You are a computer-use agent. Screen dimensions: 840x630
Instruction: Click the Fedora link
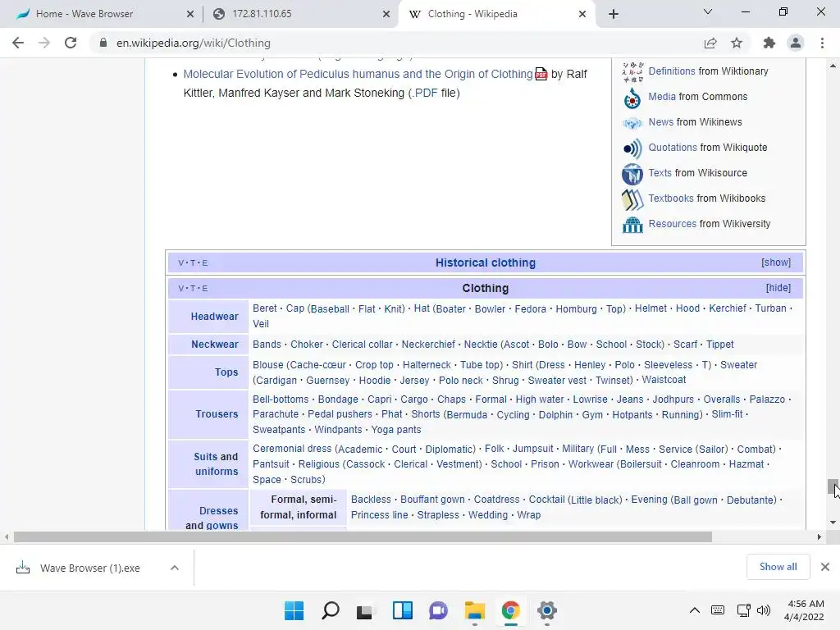point(531,309)
